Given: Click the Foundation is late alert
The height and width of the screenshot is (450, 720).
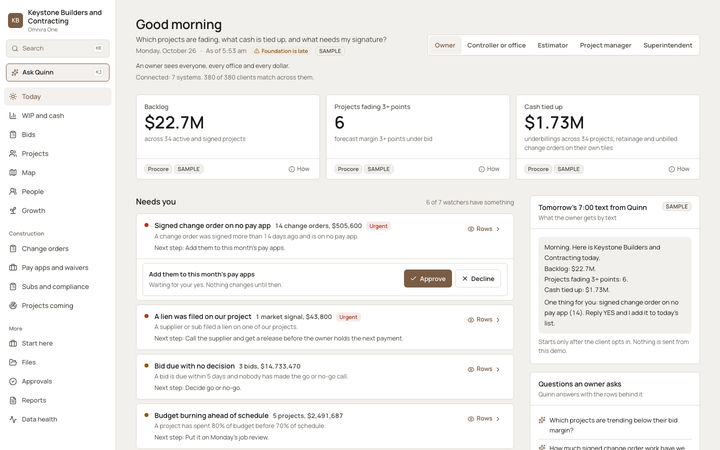Looking at the screenshot, I should coord(281,51).
